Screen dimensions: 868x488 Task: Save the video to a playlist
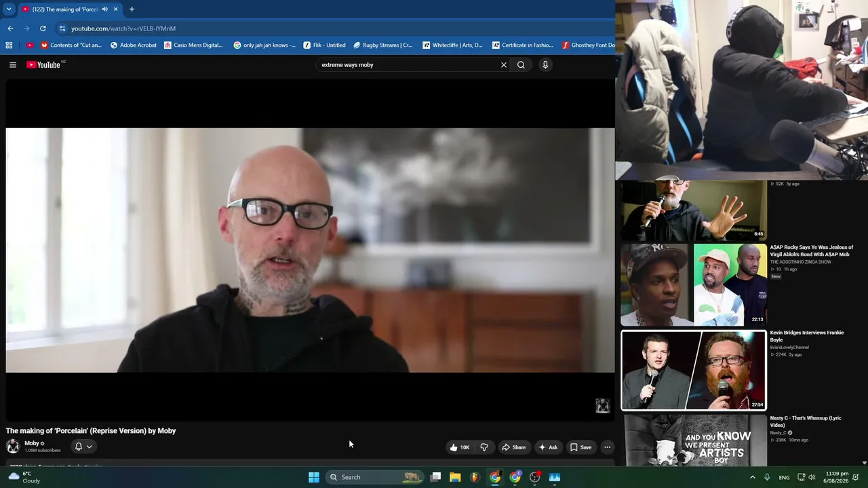click(580, 447)
